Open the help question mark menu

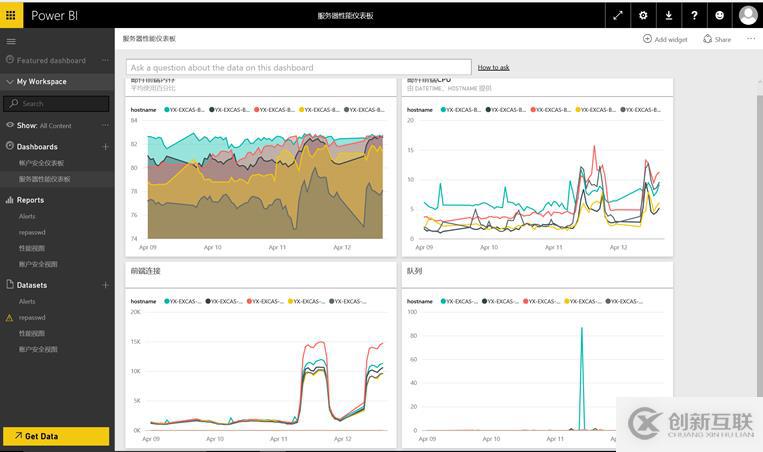point(694,16)
